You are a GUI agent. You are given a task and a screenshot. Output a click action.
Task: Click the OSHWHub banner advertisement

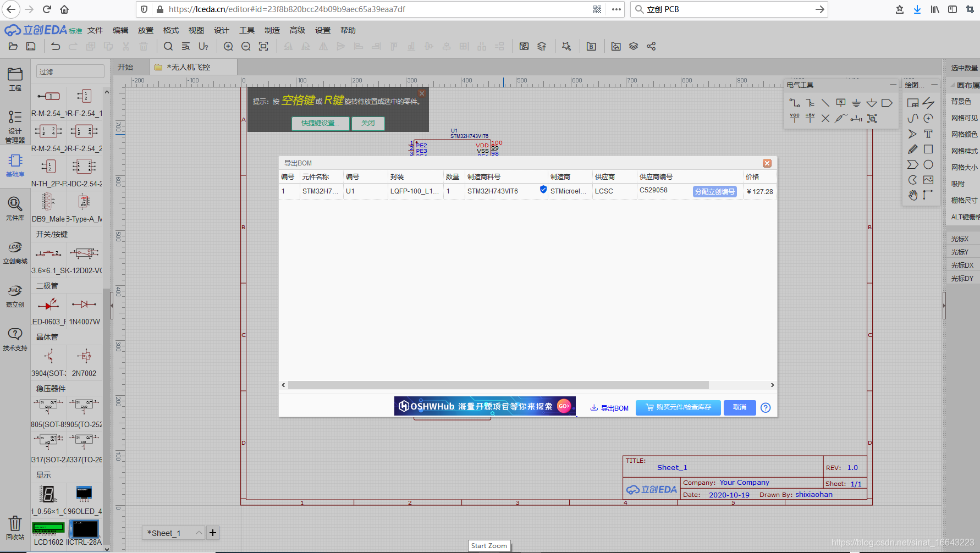tap(485, 406)
